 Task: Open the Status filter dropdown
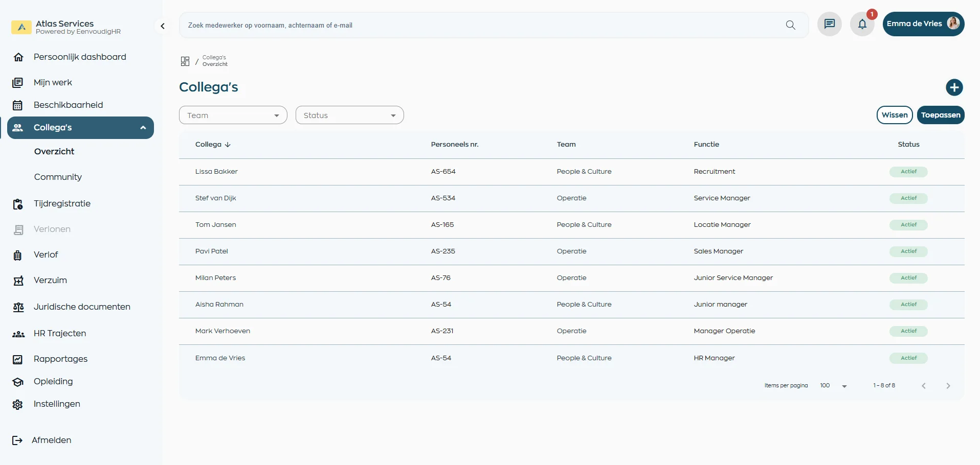tap(349, 115)
